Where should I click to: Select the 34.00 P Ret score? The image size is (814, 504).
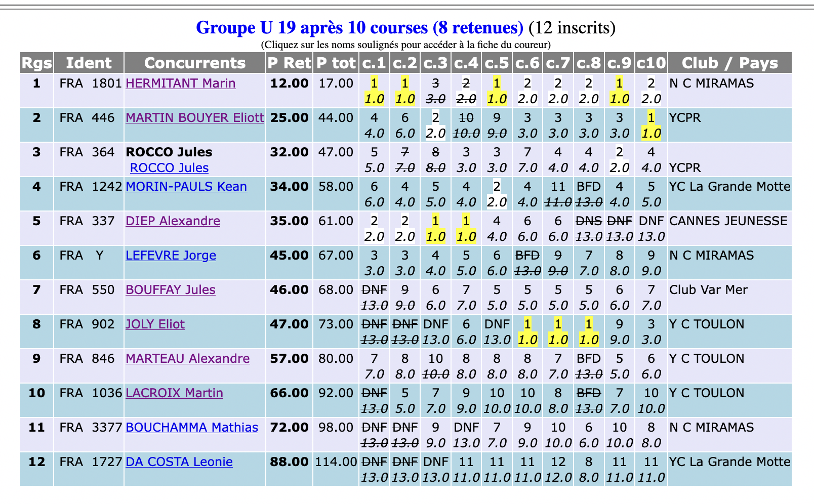[289, 186]
